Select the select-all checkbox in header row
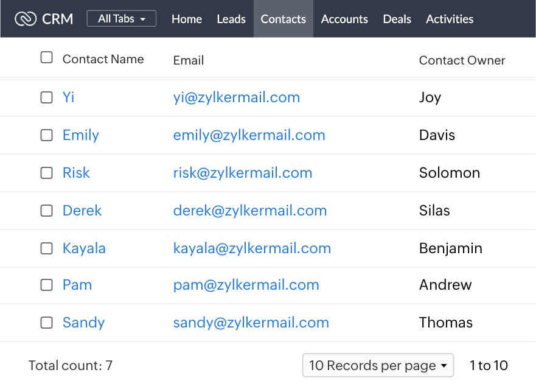 [46, 56]
